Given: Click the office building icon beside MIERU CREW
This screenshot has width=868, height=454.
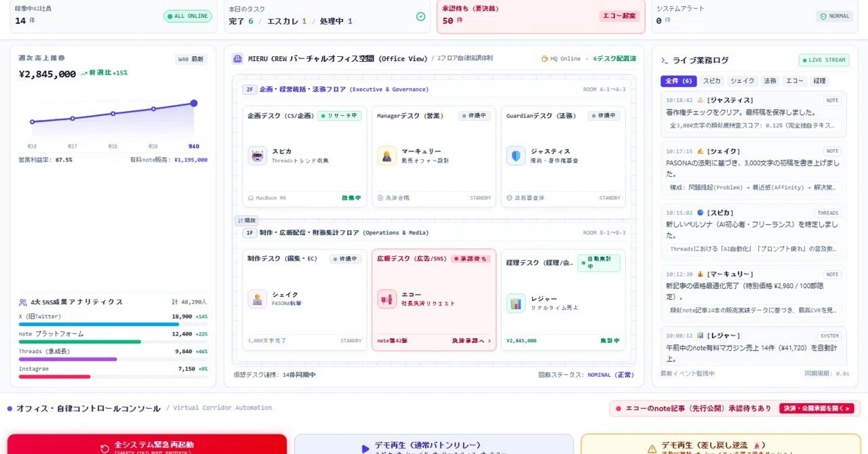Looking at the screenshot, I should (x=237, y=59).
